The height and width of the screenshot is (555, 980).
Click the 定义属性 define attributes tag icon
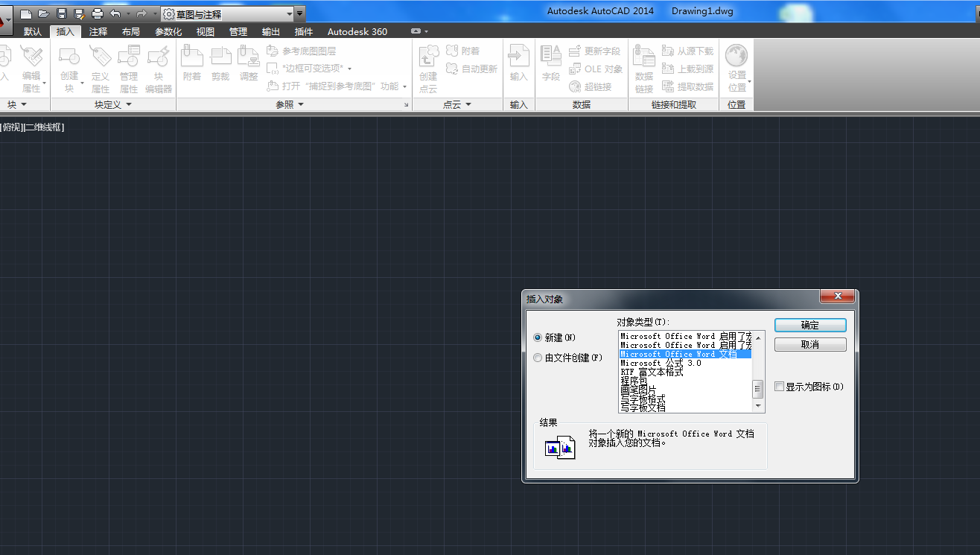coord(101,56)
